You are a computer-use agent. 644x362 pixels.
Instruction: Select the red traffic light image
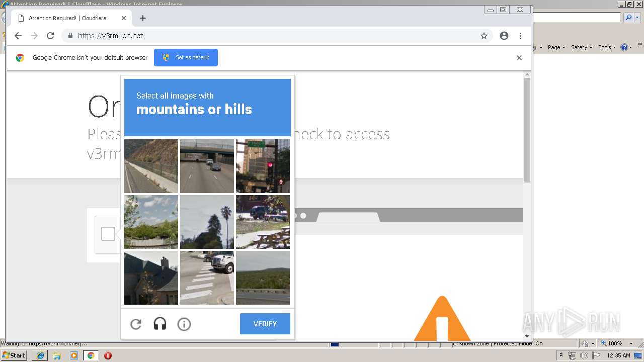[x=263, y=166]
